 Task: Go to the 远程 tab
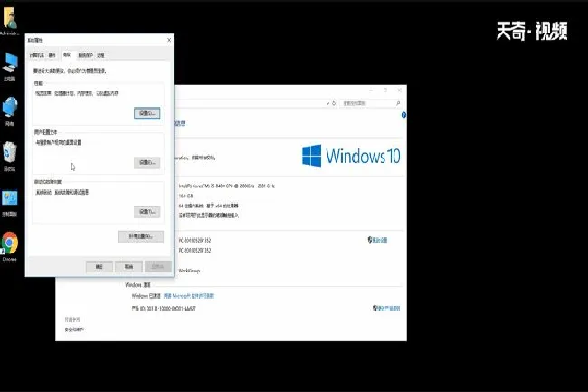100,55
